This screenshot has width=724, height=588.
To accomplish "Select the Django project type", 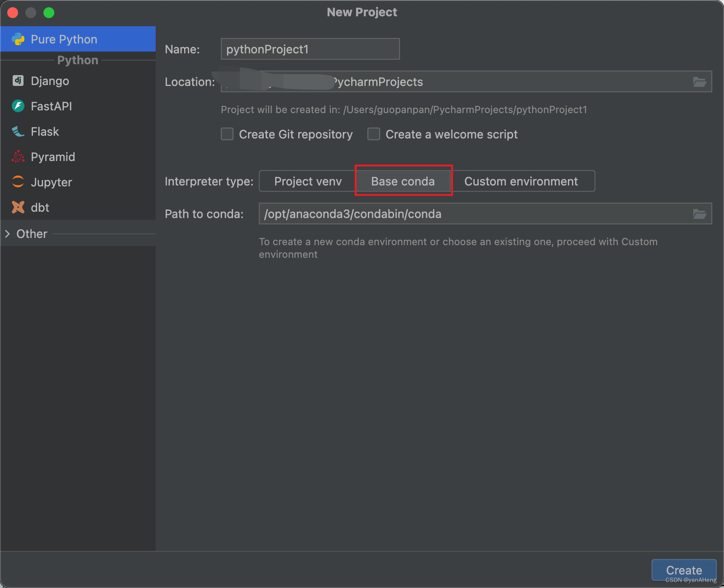I will pos(78,81).
